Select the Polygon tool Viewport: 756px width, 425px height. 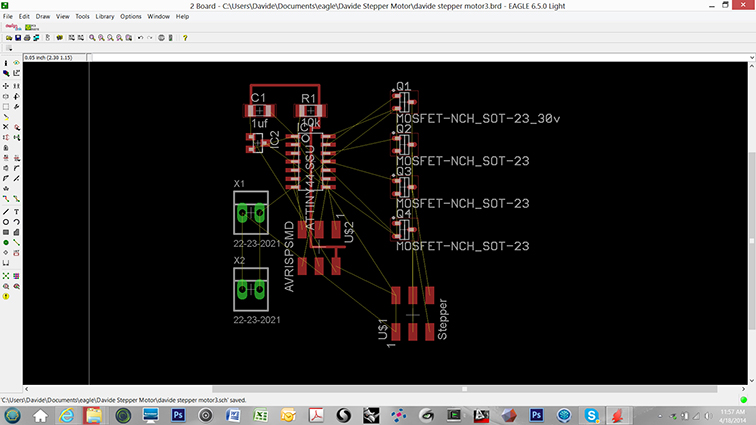coord(16,233)
